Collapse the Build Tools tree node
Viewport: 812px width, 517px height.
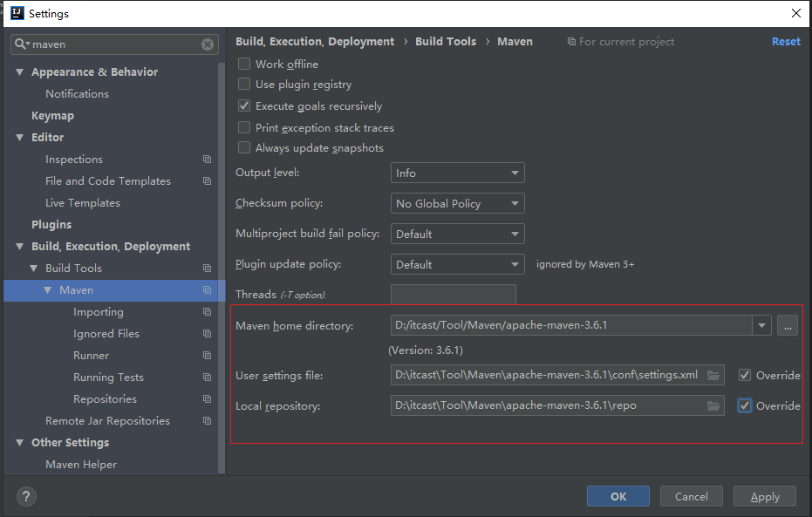pyautogui.click(x=34, y=269)
